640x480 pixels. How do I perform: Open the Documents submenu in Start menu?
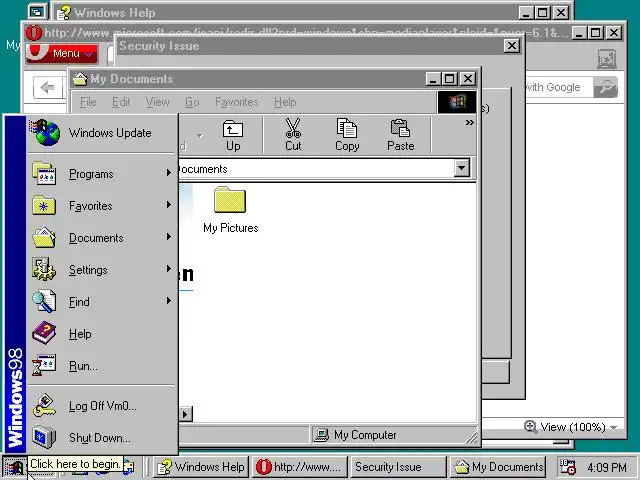pos(102,238)
